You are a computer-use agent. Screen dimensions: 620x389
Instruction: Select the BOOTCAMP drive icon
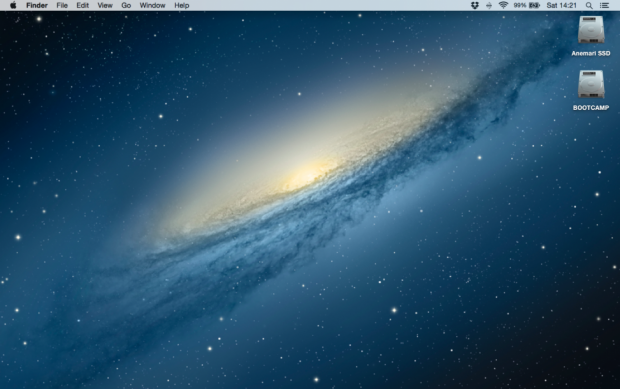coord(591,84)
